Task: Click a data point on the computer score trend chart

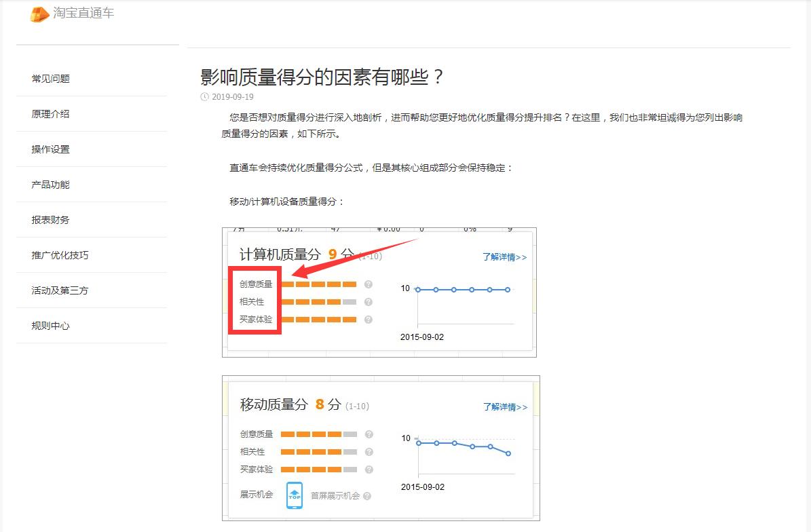Action: 453,289
